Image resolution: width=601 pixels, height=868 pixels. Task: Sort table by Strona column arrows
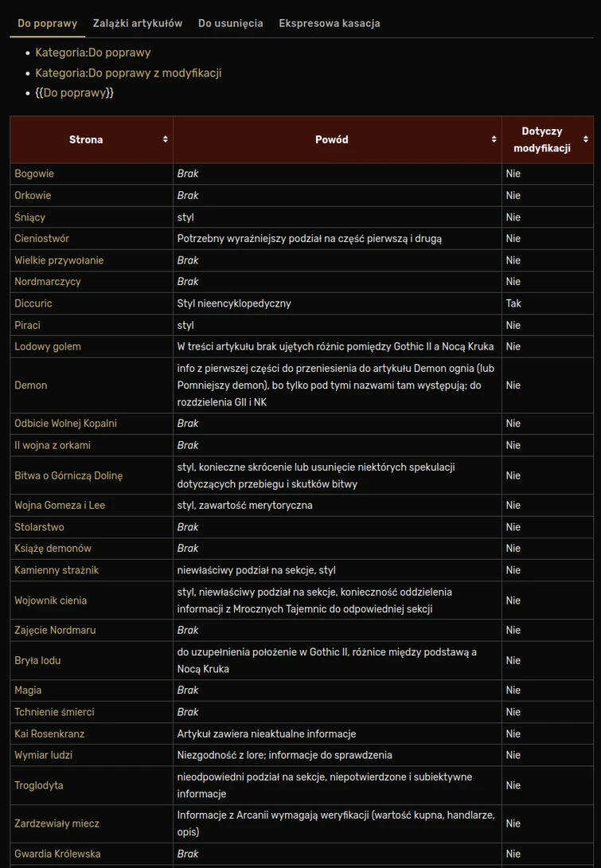click(x=165, y=139)
